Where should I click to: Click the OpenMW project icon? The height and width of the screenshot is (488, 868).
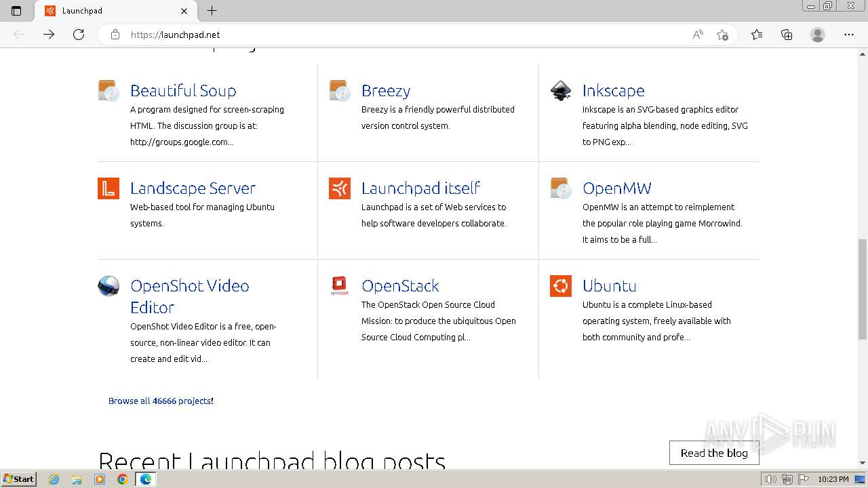(561, 188)
